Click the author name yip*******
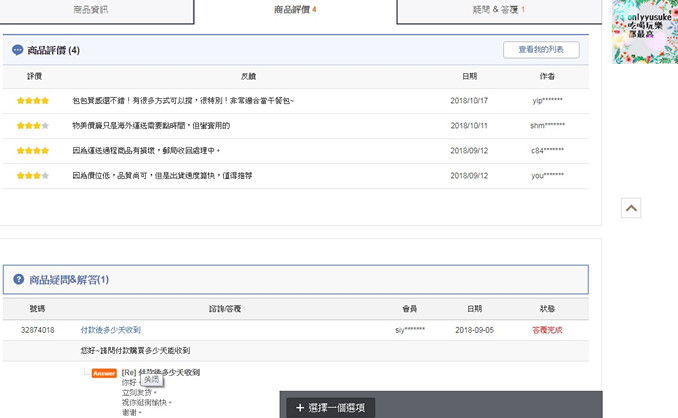 point(547,101)
